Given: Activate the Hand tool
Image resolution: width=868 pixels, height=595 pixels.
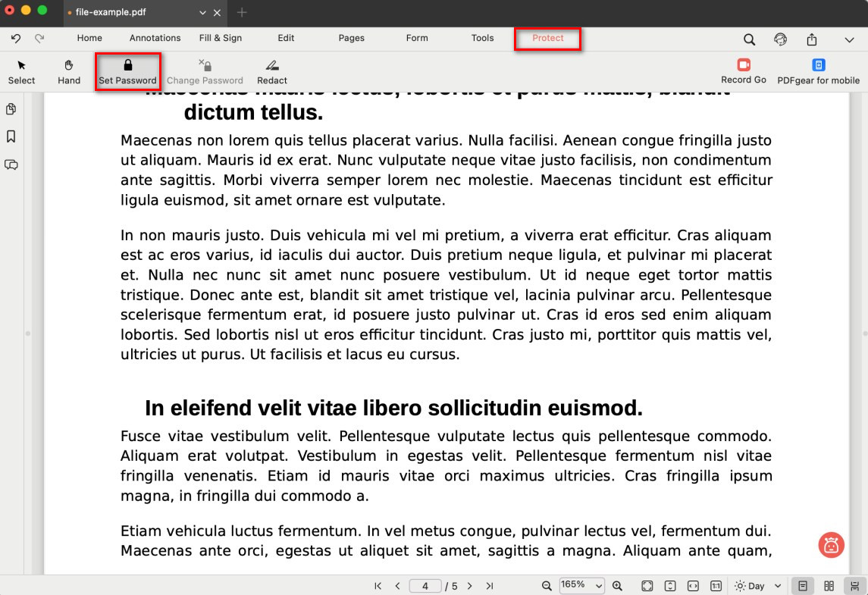Looking at the screenshot, I should (69, 71).
